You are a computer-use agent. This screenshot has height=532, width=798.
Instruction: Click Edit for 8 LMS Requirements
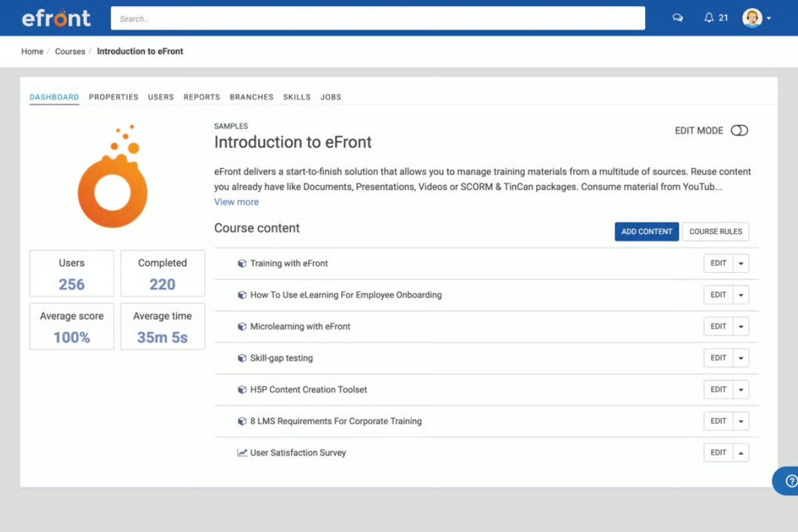(x=719, y=421)
